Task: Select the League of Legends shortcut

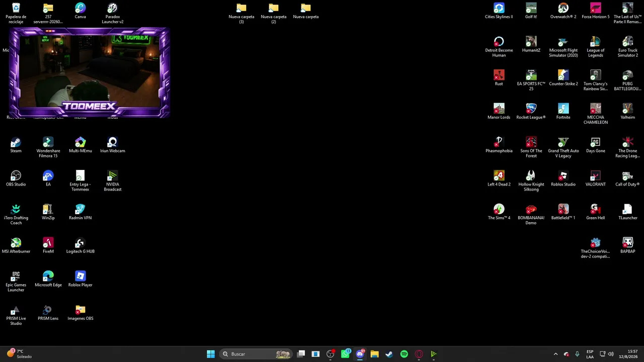Action: (596, 47)
